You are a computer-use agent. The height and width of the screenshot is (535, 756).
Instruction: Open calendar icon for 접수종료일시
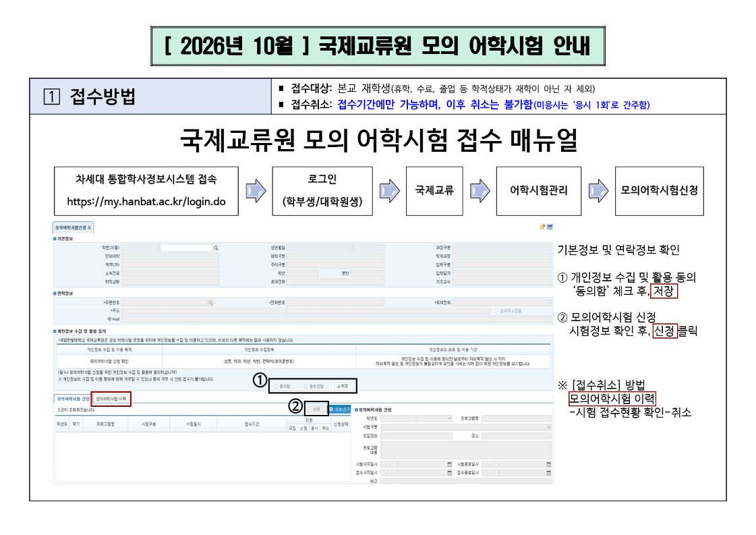pyautogui.click(x=549, y=473)
